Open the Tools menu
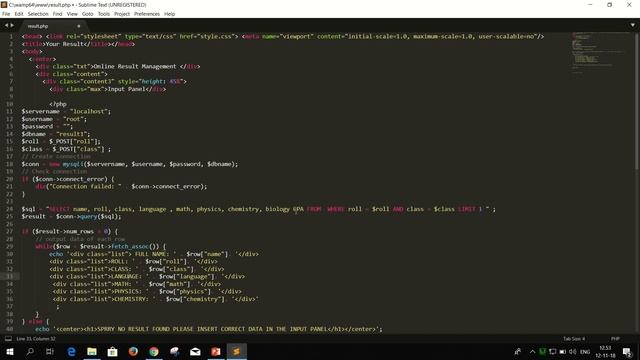This screenshot has height=360, width=640. 104,14
